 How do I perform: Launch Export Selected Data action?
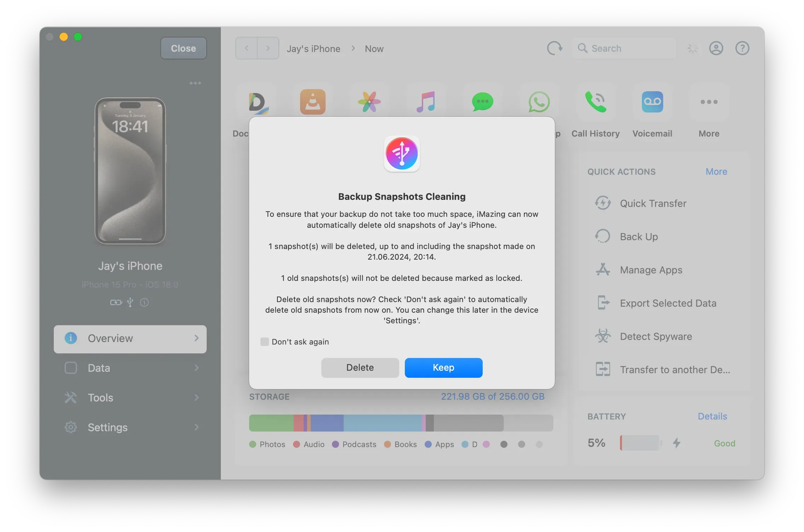coord(668,303)
